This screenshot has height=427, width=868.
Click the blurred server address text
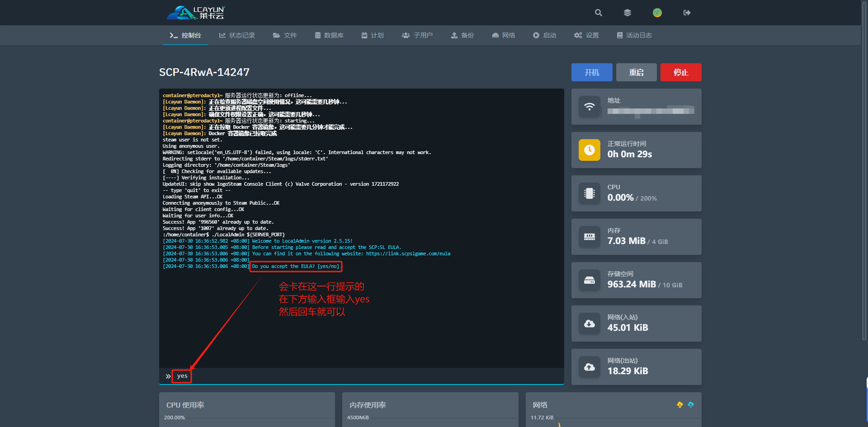651,111
